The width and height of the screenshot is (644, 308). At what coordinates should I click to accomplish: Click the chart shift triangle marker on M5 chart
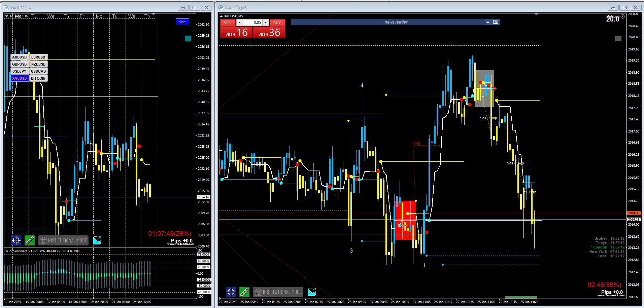pos(536,14)
